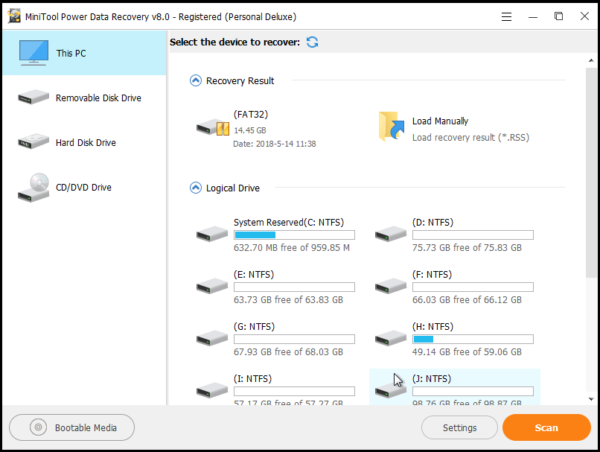This screenshot has width=600, height=452.
Task: Collapse the Logical Drive section
Action: [196, 188]
